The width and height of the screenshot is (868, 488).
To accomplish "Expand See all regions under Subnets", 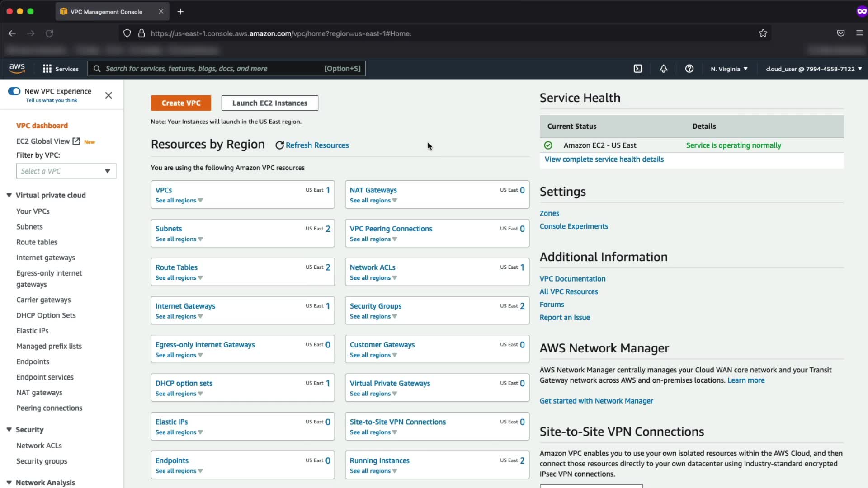I will tap(179, 239).
